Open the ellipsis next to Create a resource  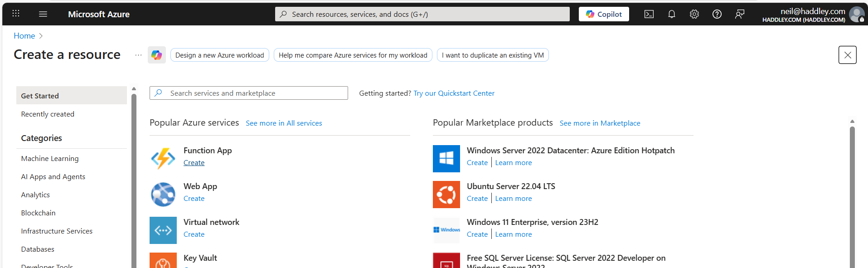(x=138, y=55)
